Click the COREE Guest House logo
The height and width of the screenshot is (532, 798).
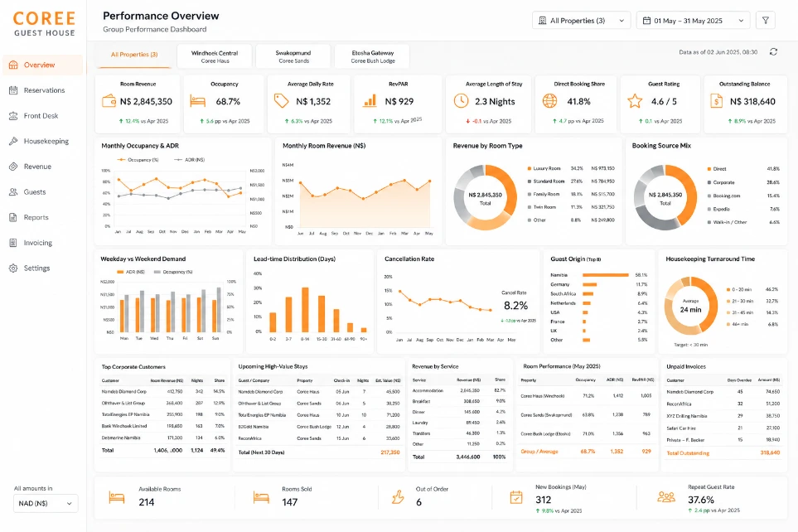tap(44, 24)
